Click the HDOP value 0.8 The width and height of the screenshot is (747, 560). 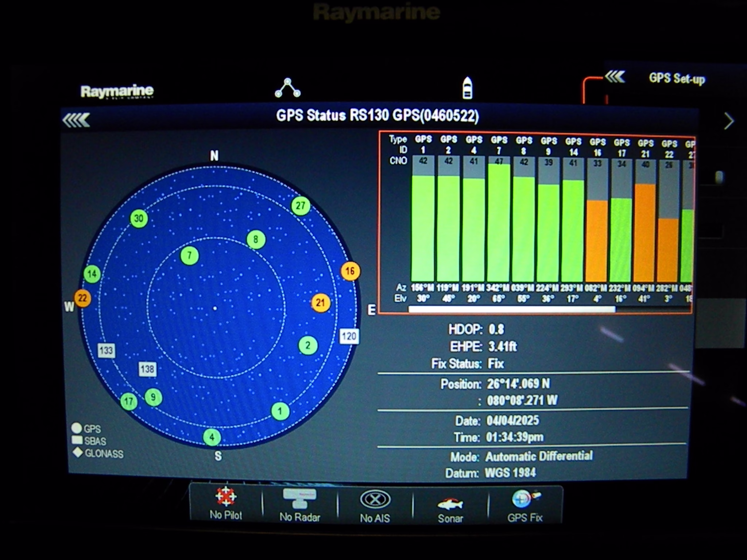pos(496,330)
